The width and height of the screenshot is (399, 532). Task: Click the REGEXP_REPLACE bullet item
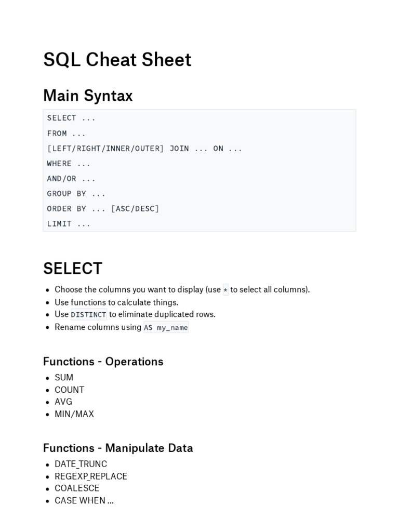point(91,476)
